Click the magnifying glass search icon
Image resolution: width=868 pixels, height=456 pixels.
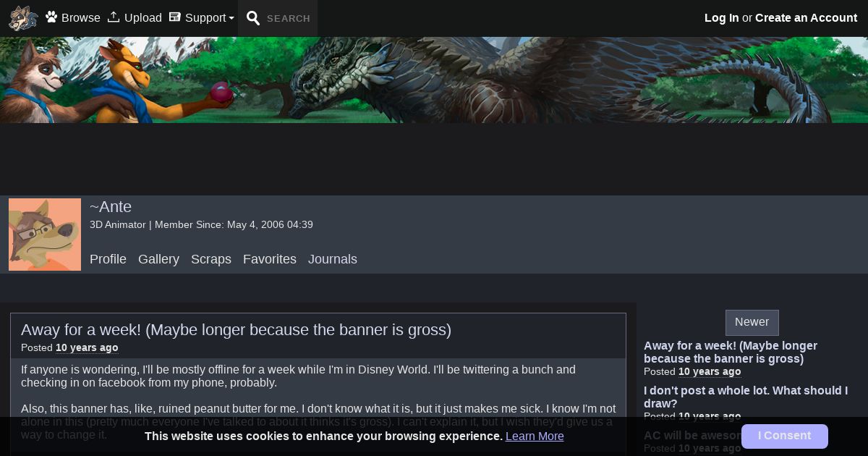[253, 18]
